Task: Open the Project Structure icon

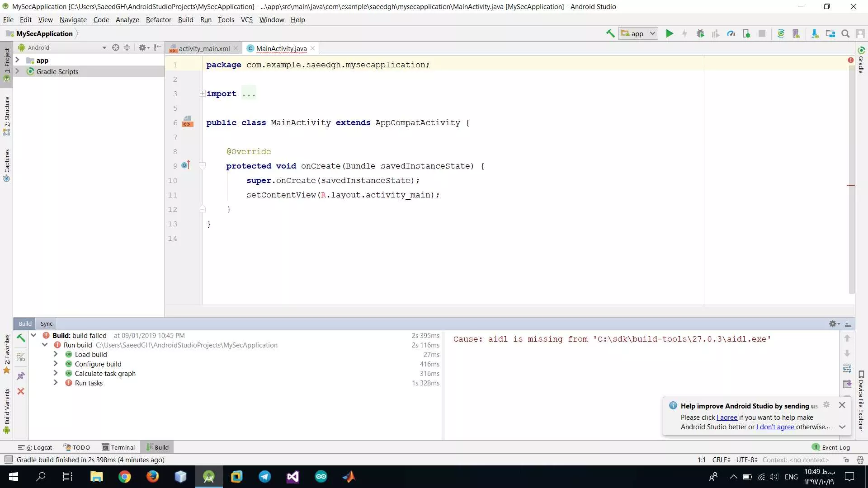Action: (x=830, y=33)
